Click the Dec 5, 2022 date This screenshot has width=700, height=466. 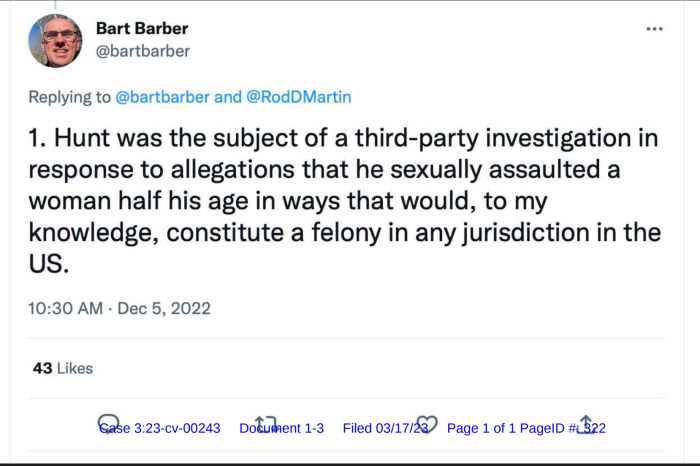pyautogui.click(x=164, y=308)
